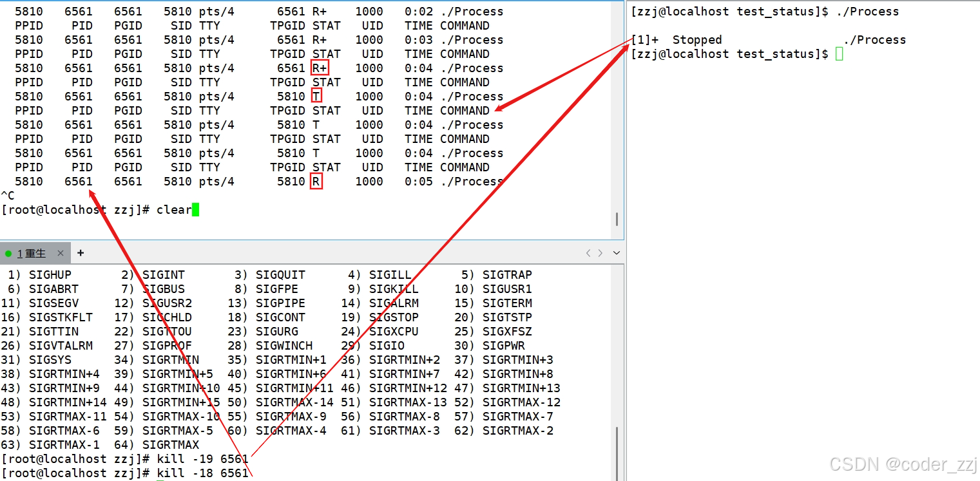Click '30) SIGPWR' signal entry
Screen dimensions: 980x481
pos(490,346)
